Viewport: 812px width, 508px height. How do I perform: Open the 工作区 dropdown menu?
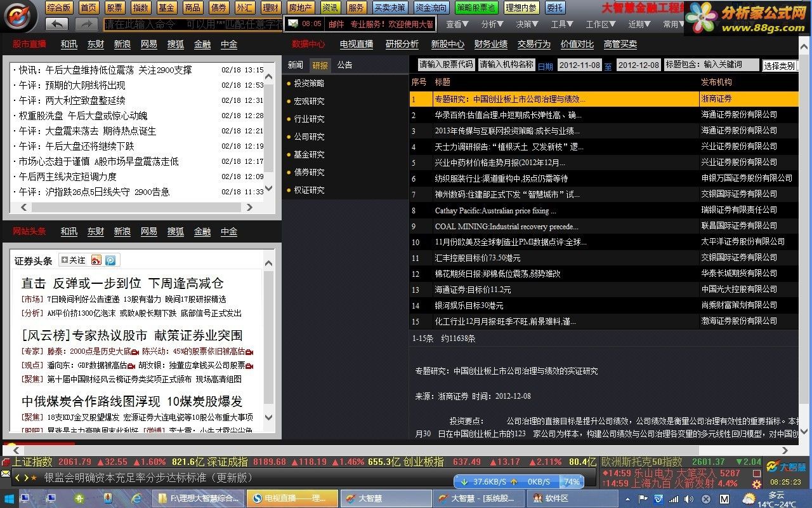pos(601,24)
